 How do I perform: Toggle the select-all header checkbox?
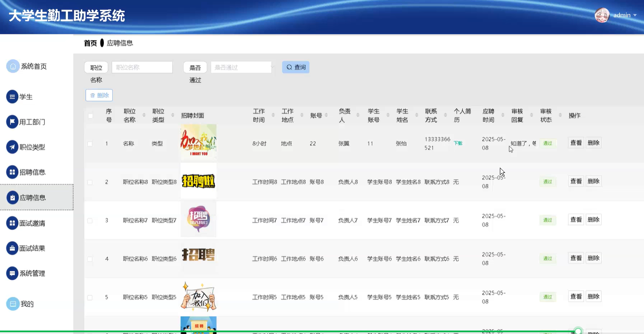pyautogui.click(x=90, y=116)
